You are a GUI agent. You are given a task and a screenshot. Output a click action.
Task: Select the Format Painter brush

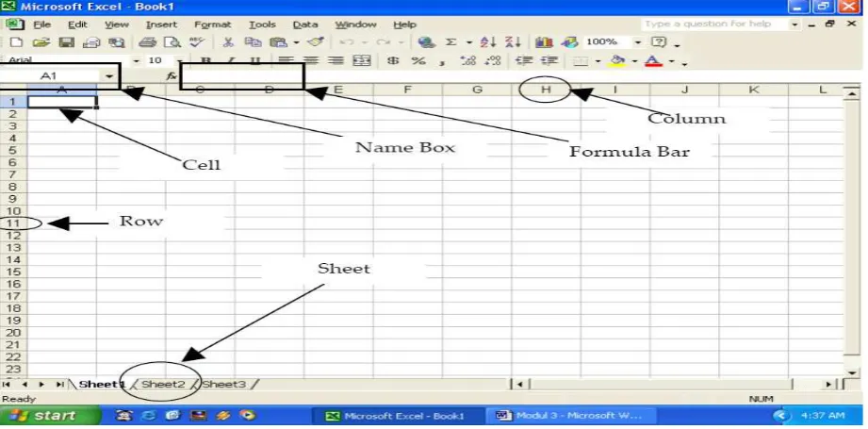(x=316, y=42)
